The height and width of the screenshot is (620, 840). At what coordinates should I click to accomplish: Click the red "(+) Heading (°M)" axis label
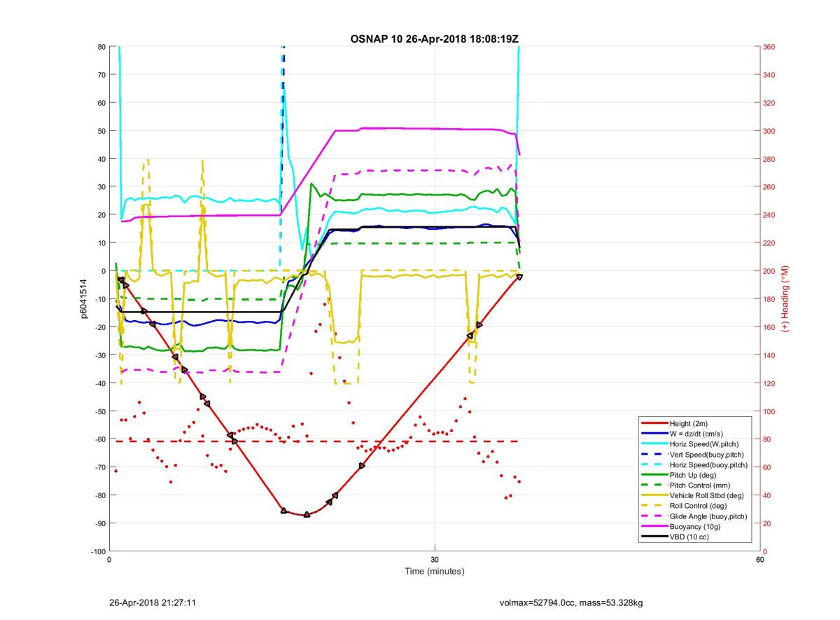785,299
